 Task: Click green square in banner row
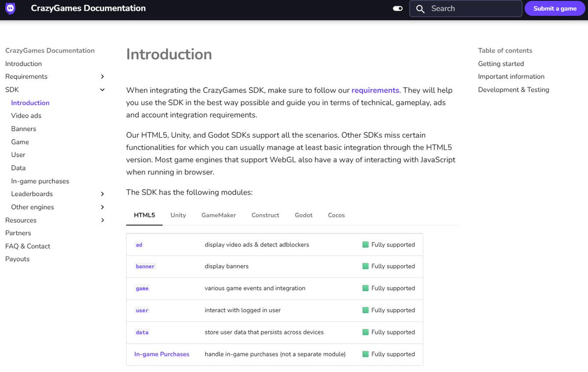[x=366, y=266]
